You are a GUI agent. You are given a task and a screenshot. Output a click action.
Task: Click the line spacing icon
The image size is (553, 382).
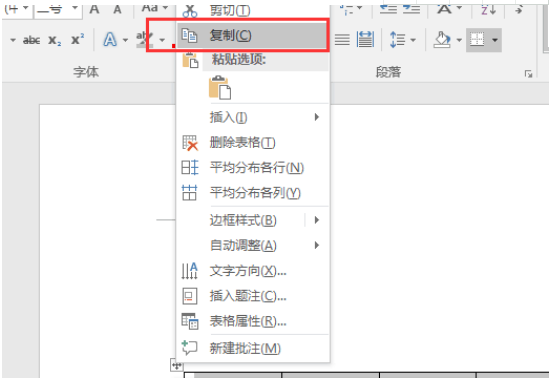tap(397, 40)
